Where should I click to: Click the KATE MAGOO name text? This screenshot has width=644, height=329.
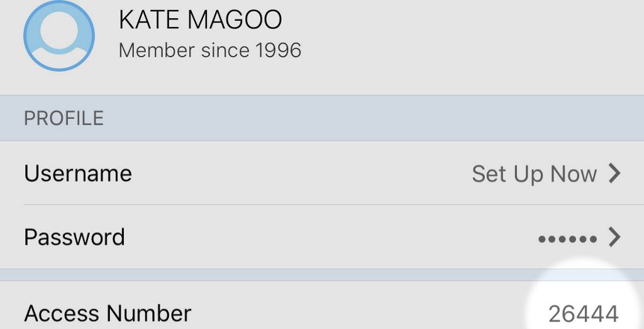(x=200, y=20)
